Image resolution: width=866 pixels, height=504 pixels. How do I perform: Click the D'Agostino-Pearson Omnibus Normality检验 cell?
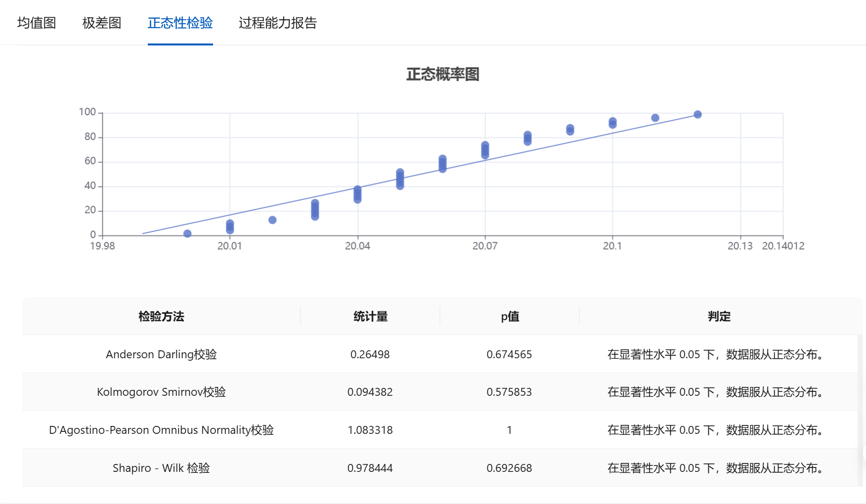tap(161, 430)
